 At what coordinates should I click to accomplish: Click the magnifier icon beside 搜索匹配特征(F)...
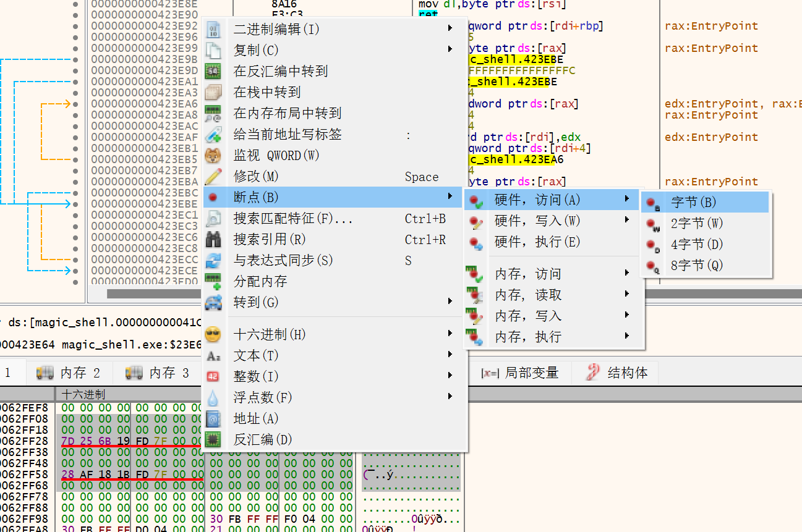pyautogui.click(x=213, y=218)
